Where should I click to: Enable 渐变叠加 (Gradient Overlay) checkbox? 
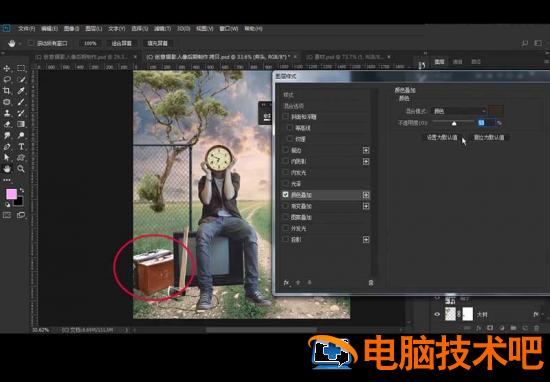tap(286, 206)
